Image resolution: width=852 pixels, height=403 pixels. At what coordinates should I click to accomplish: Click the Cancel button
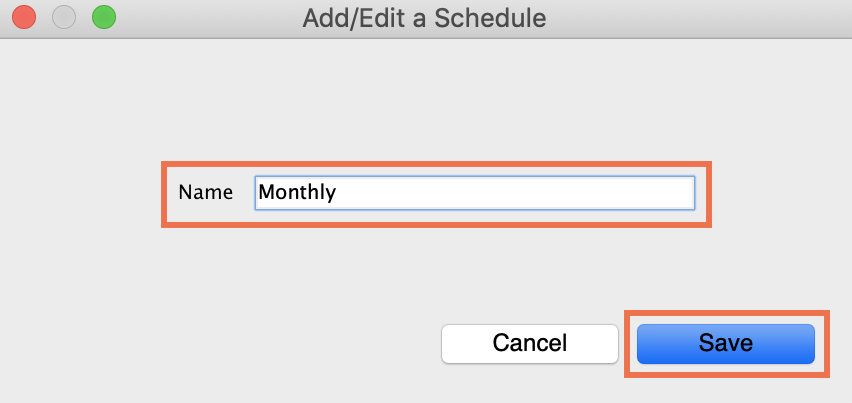click(529, 343)
